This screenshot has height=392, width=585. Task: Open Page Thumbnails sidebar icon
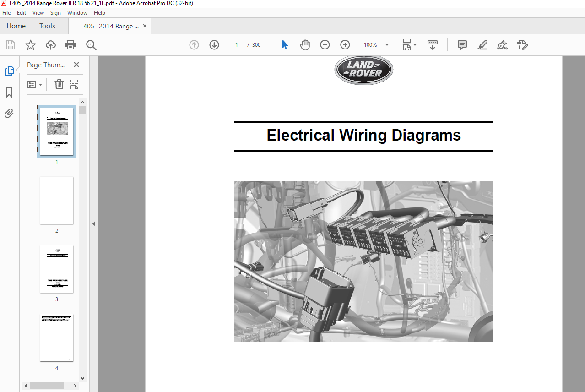[x=10, y=71]
